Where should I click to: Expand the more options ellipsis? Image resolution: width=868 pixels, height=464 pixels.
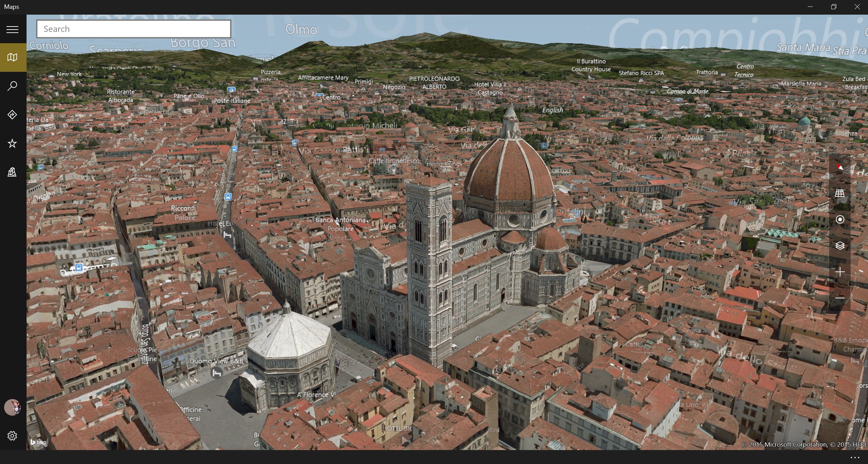tap(854, 458)
